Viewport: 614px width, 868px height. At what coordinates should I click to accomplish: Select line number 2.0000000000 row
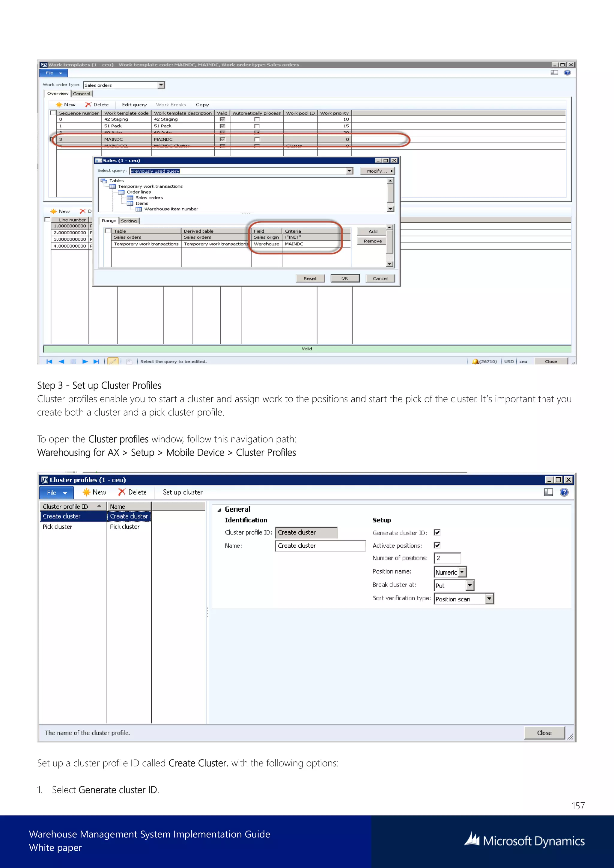[70, 233]
